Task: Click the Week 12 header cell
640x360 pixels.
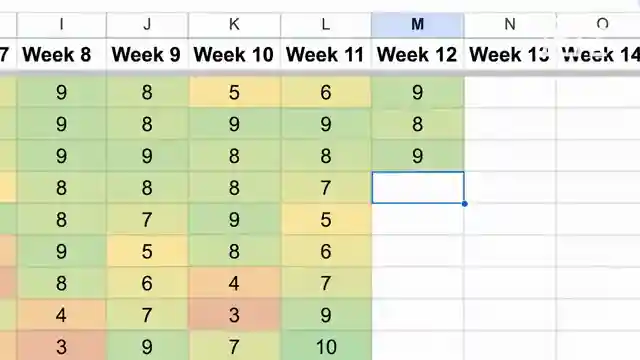Action: coord(418,55)
